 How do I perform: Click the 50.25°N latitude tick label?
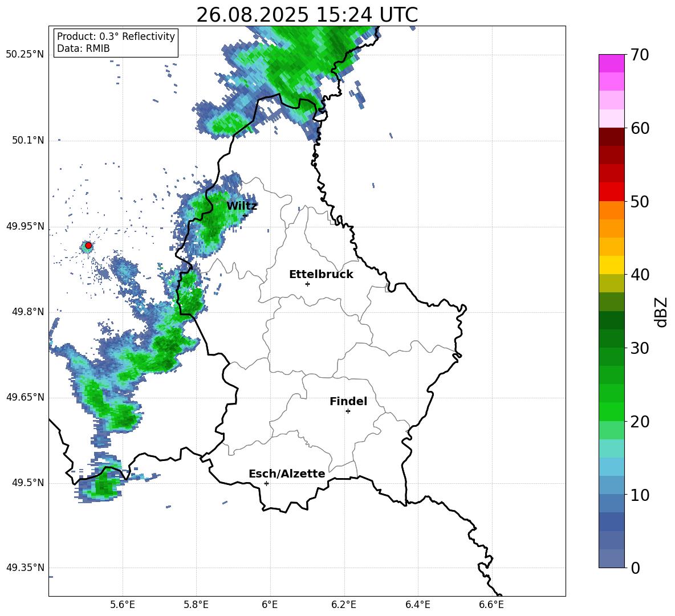[25, 55]
